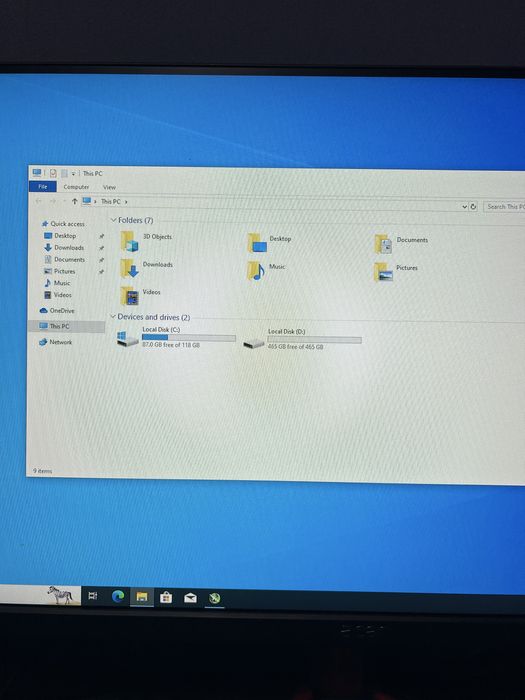Expand the chevron before This PC in address bar
The image size is (525, 700).
(x=95, y=201)
